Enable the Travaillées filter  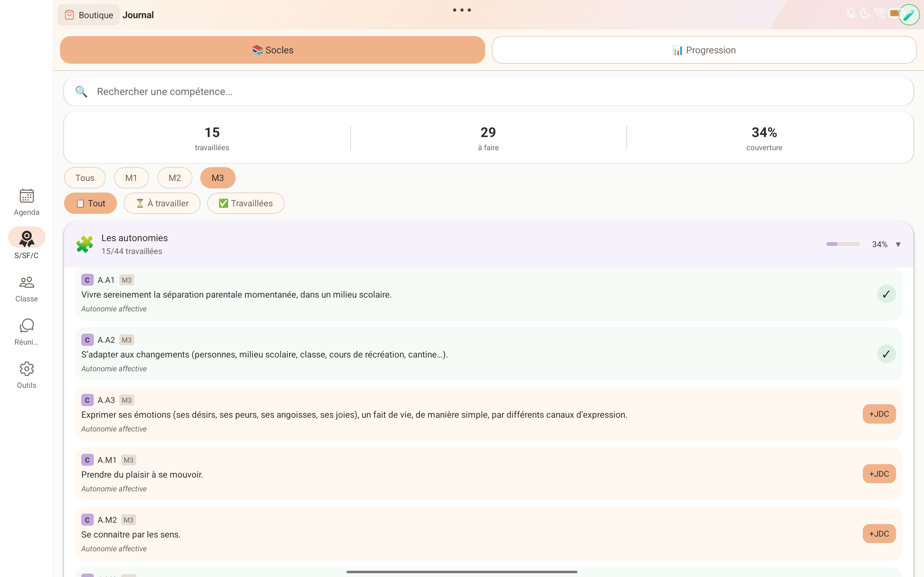246,203
